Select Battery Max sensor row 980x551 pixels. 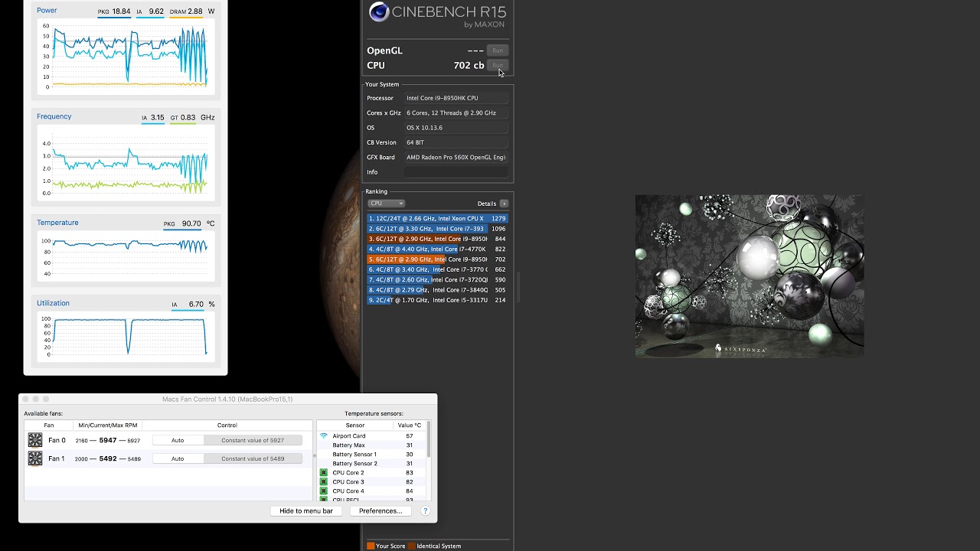tap(371, 445)
